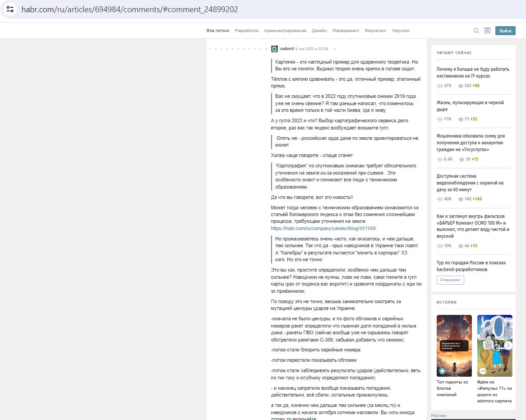Click the line '-потом перестали показывать обломки'
Image resolution: width=526 pixels, height=420 pixels.
pyautogui.click(x=314, y=360)
